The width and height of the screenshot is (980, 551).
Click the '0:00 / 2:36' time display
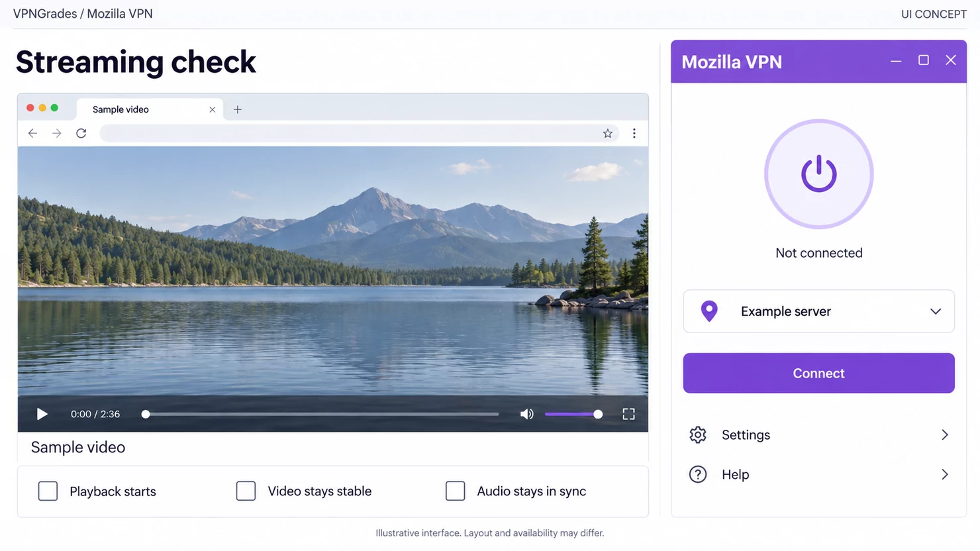pyautogui.click(x=95, y=415)
